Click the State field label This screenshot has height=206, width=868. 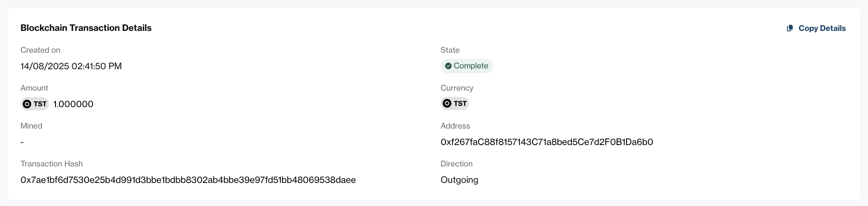point(450,50)
